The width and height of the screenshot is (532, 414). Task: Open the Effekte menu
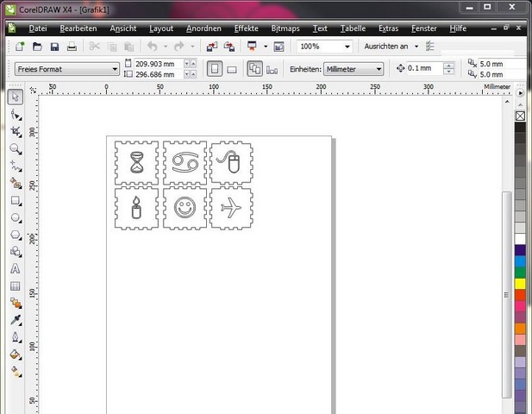tap(247, 28)
